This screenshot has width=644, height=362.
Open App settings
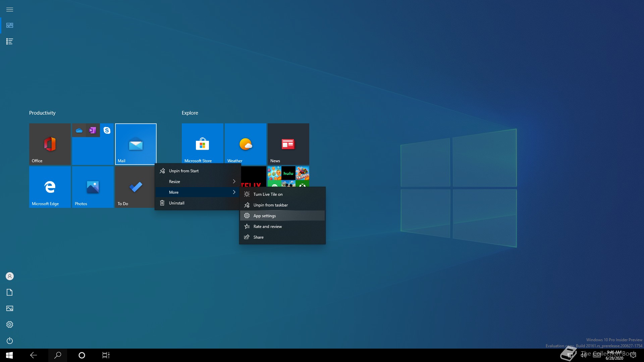click(282, 216)
